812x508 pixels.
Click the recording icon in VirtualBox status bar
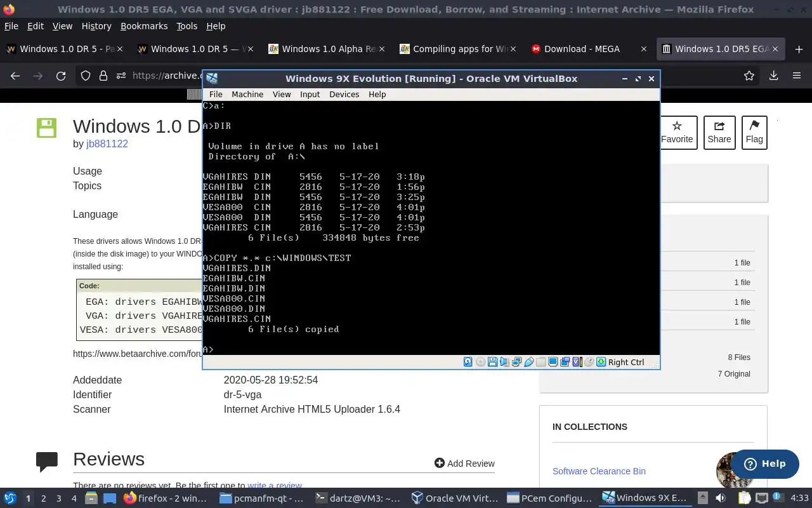565,362
